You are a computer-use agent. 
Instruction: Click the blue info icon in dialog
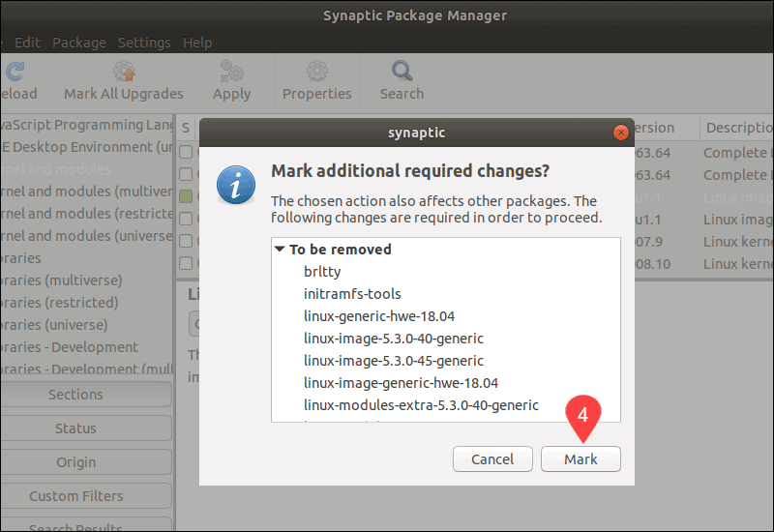pyautogui.click(x=236, y=185)
